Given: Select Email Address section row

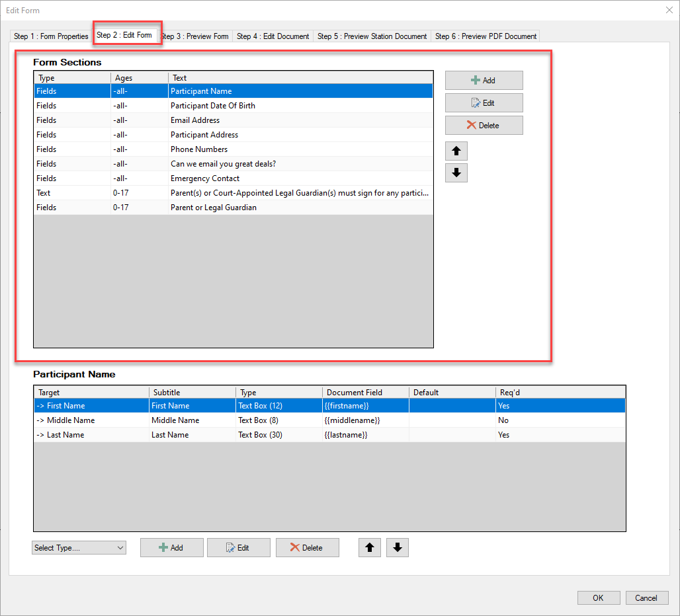Looking at the screenshot, I should click(234, 120).
